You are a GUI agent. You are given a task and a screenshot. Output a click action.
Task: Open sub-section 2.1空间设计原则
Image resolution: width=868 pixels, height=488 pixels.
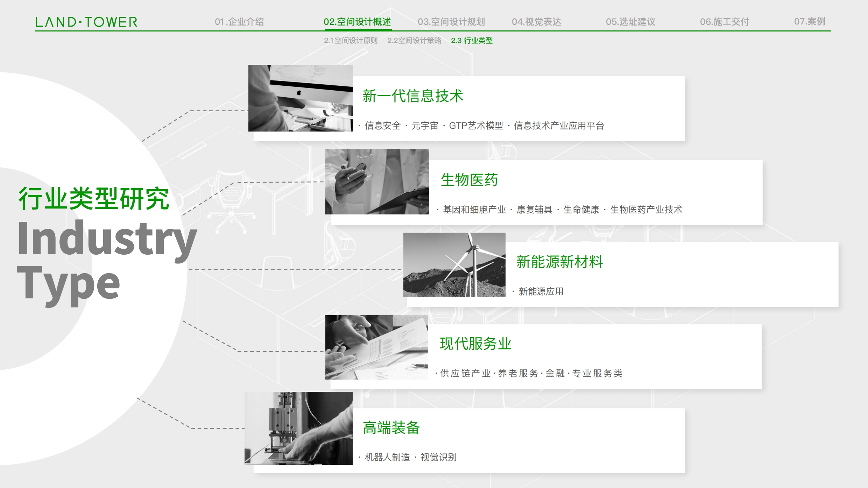point(351,41)
